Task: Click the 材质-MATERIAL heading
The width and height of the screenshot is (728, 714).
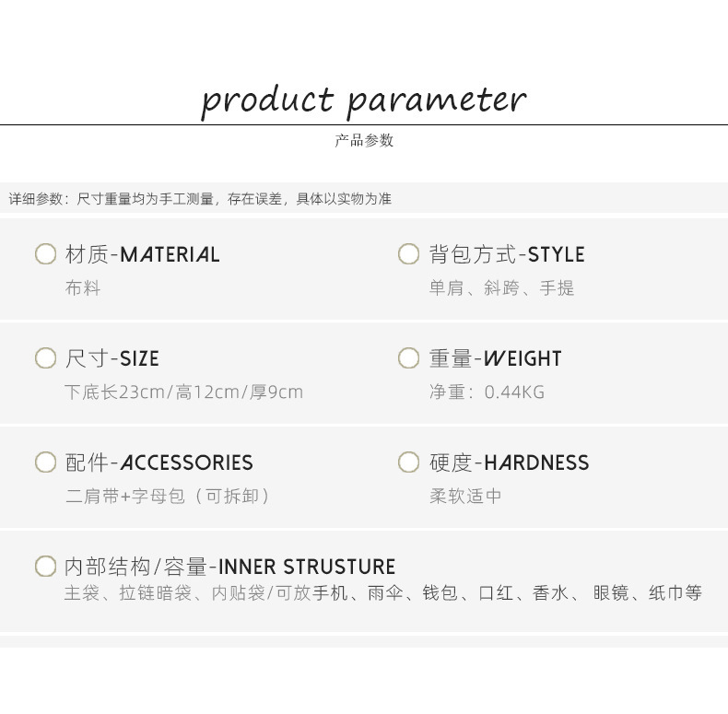Action: tap(142, 254)
